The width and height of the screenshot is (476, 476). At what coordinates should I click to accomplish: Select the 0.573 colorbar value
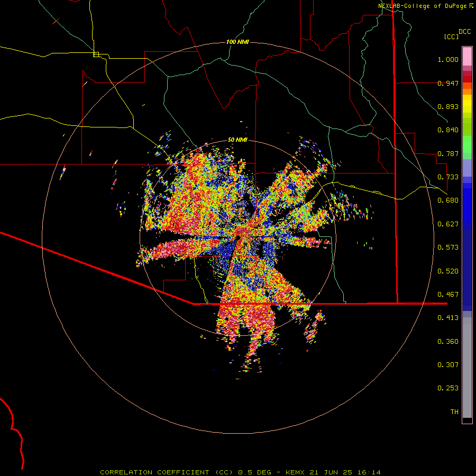pyautogui.click(x=448, y=248)
